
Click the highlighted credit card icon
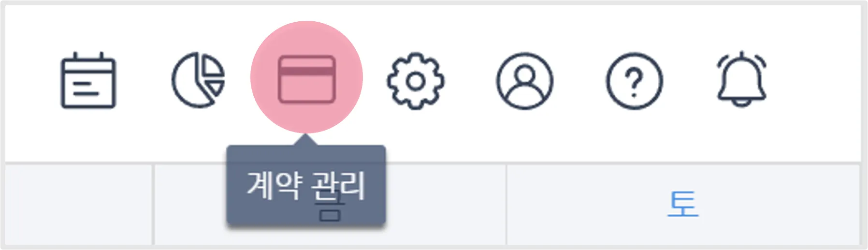coord(306,79)
